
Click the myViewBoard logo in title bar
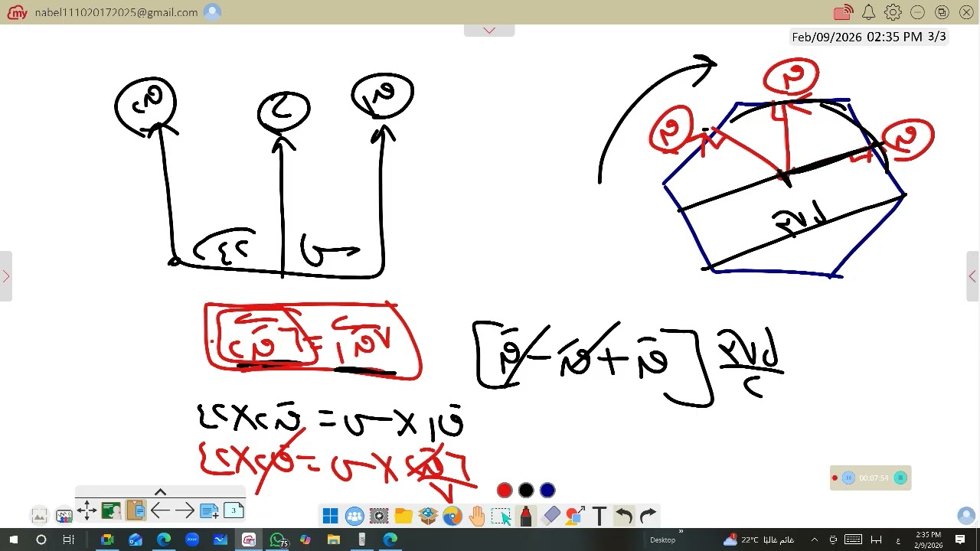pos(16,12)
